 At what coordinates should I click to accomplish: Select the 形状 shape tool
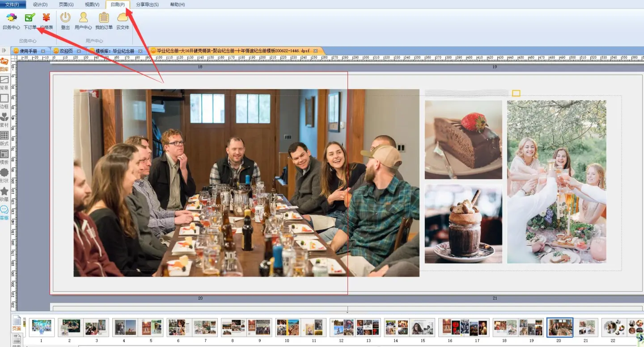click(x=4, y=176)
